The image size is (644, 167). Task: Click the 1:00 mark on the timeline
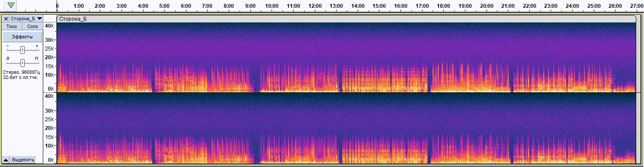79,6
